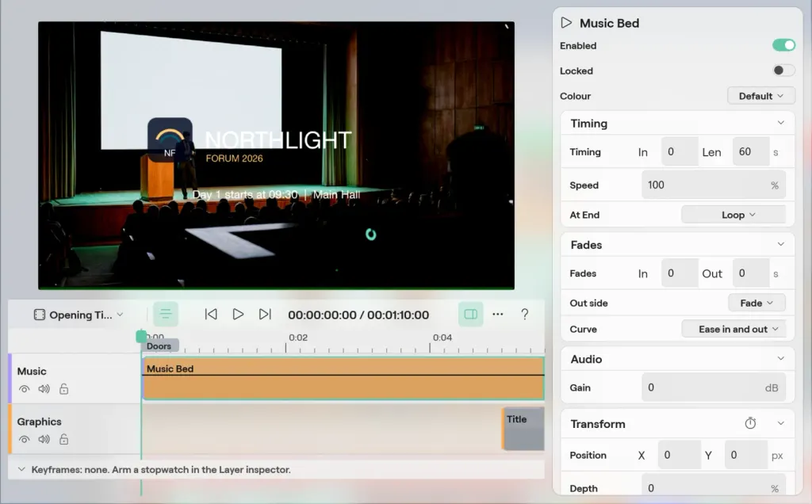Viewport: 812px width, 504px height.
Task: Click the 0:04 ruler mark
Action: pos(442,338)
